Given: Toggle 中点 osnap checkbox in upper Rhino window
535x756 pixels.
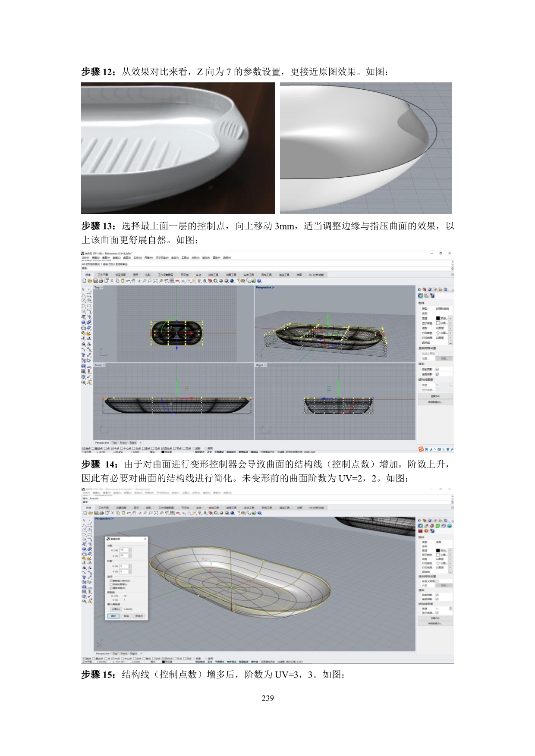Looking at the screenshot, I should click(x=112, y=448).
